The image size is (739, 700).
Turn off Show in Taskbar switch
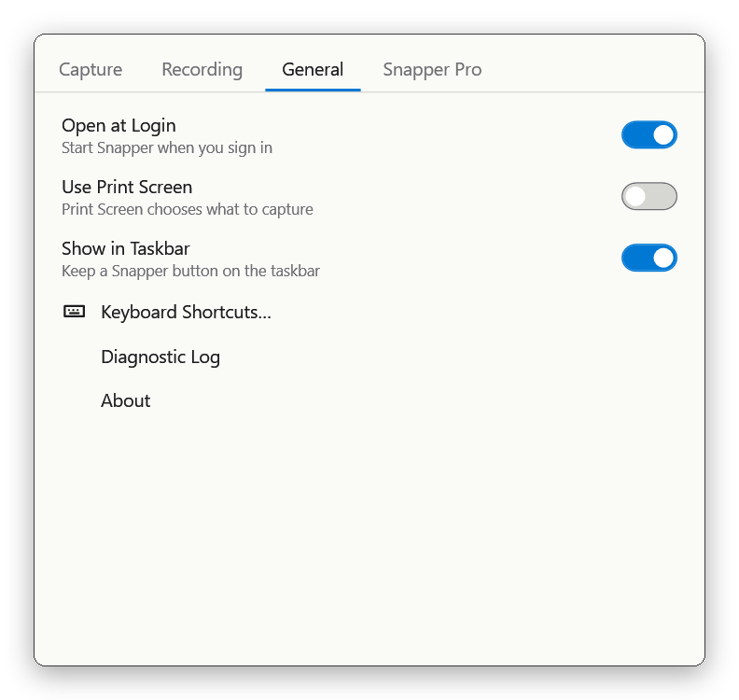[649, 258]
